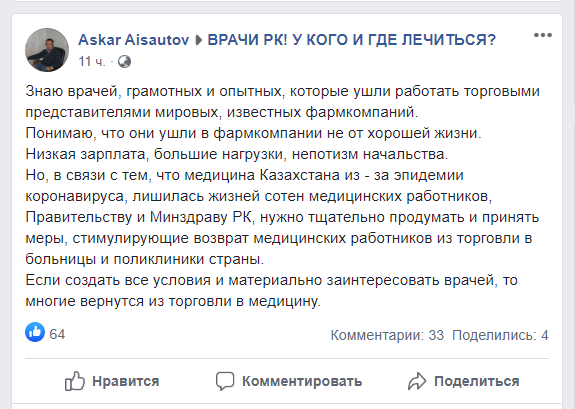Open the group ВРАЧИ РК! У КОГО И ГДЕ ЛЕЧИТЬСЯ?
Image resolution: width=575 pixels, height=409 pixels.
[352, 40]
